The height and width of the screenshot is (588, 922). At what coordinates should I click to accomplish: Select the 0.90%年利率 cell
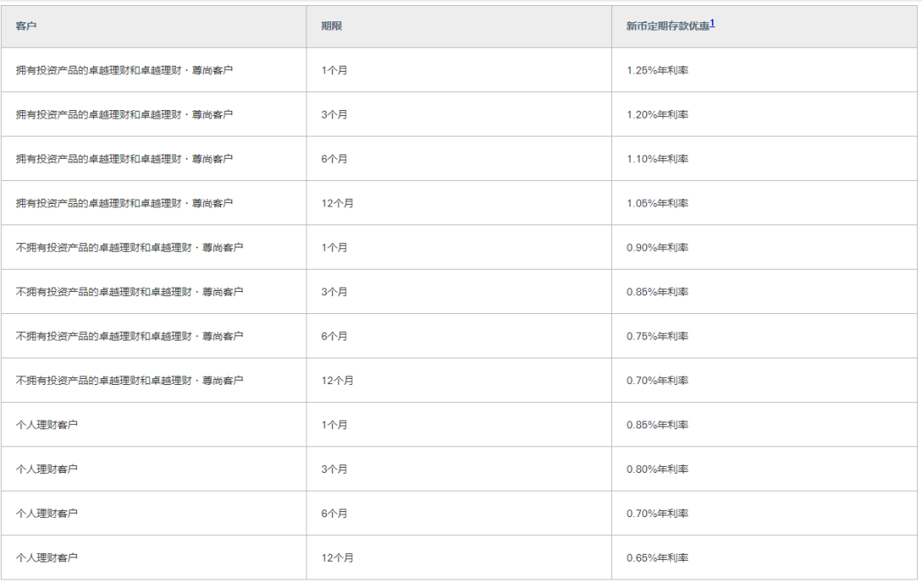pos(657,248)
